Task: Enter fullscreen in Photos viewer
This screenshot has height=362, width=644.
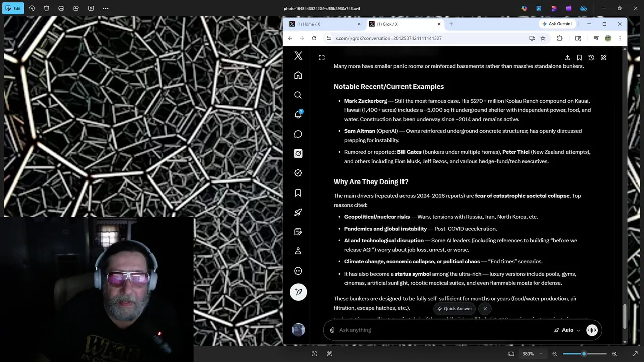Action: [635, 354]
